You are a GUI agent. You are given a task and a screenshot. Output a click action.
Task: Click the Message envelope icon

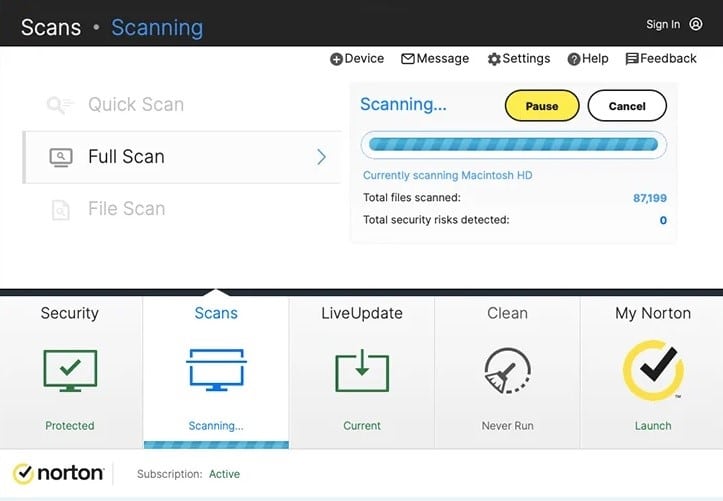click(408, 59)
